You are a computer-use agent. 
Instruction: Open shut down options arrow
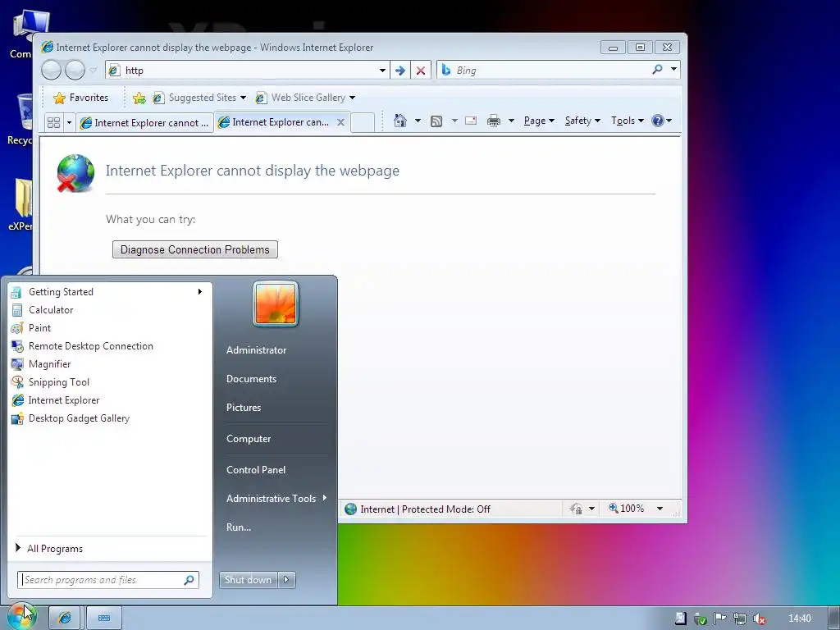[x=286, y=580]
